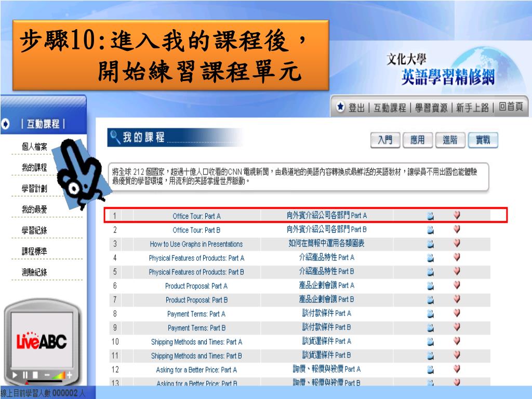This screenshot has height=399, width=532.
Task: Click 向外賓介紹公司各部門 Part B title
Action: (326, 229)
